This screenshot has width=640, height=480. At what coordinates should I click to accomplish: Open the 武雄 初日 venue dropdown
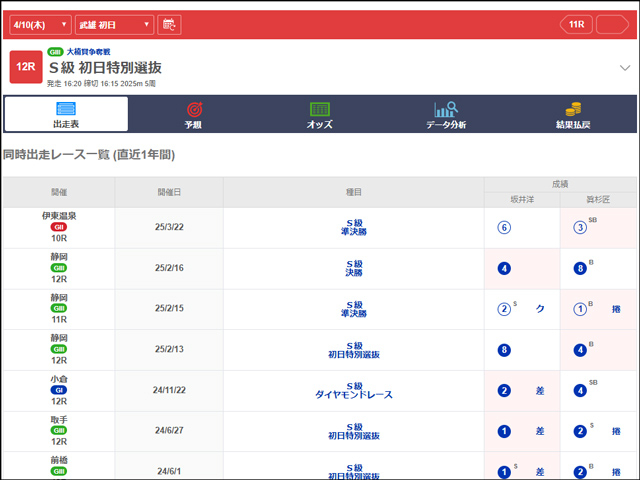tap(117, 24)
